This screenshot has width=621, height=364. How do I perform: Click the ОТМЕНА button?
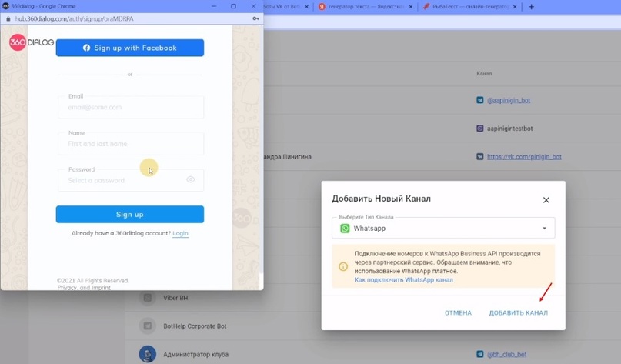click(458, 313)
